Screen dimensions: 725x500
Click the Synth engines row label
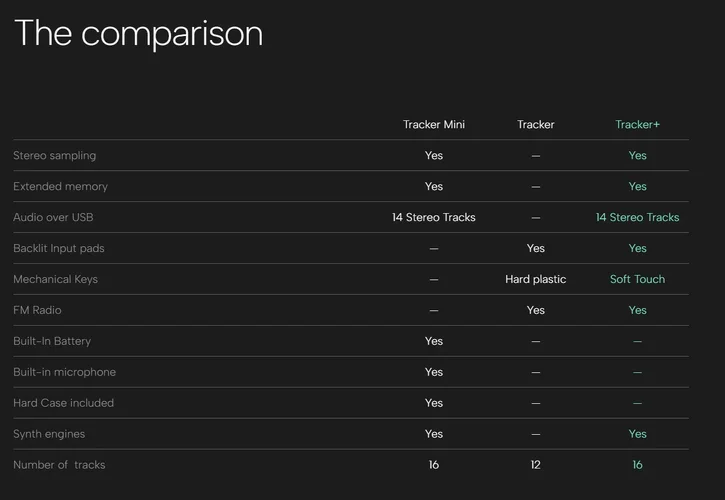point(49,435)
